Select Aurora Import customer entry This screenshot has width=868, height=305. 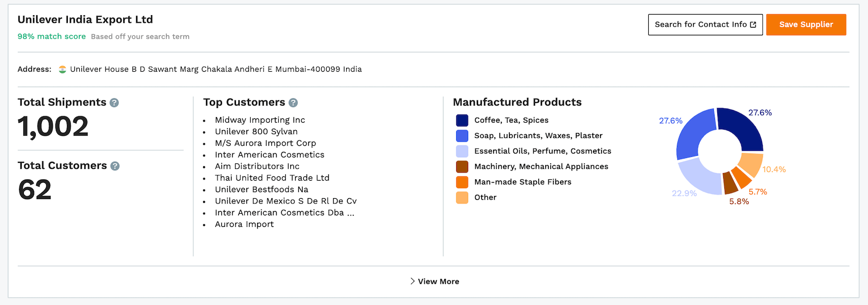coord(244,224)
